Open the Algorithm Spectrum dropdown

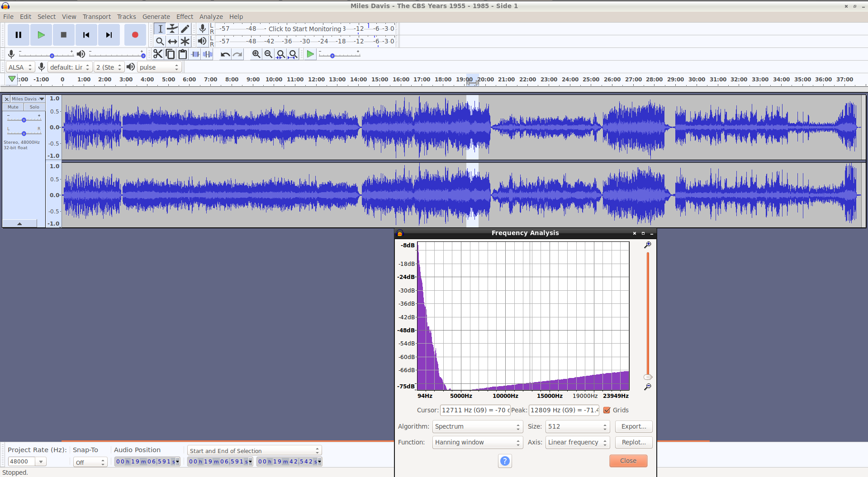477,426
